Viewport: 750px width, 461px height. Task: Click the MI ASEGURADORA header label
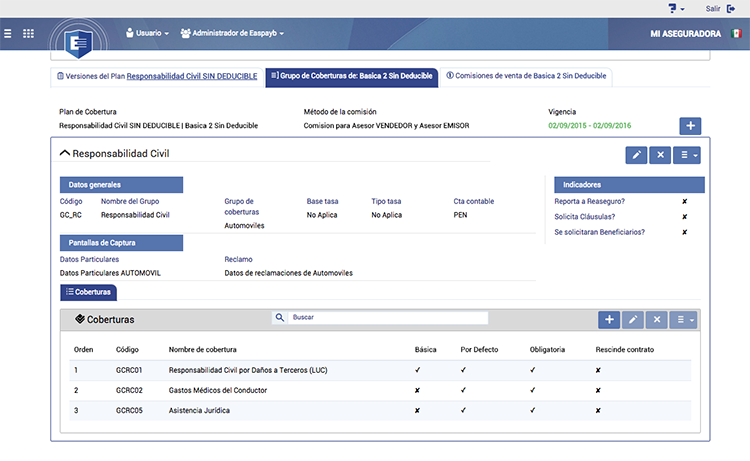pyautogui.click(x=685, y=33)
